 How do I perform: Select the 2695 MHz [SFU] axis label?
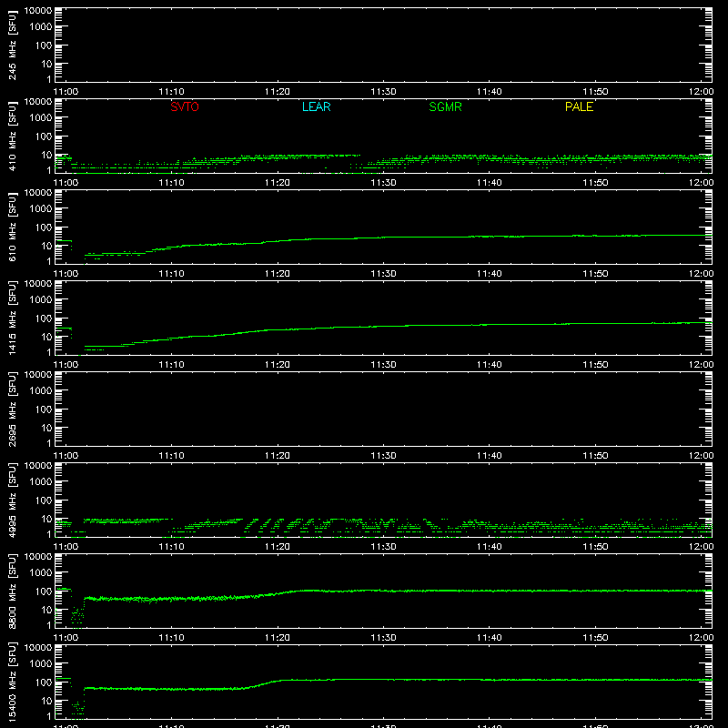[13, 409]
